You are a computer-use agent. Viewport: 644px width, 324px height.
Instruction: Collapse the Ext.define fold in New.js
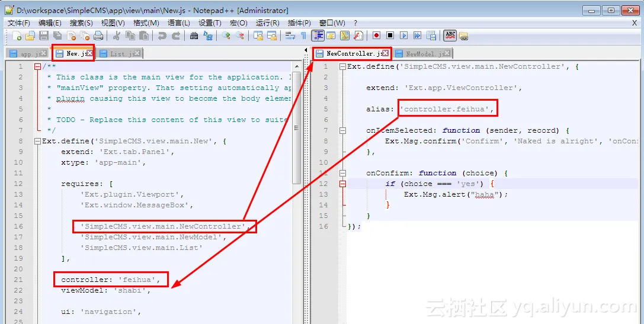38,141
